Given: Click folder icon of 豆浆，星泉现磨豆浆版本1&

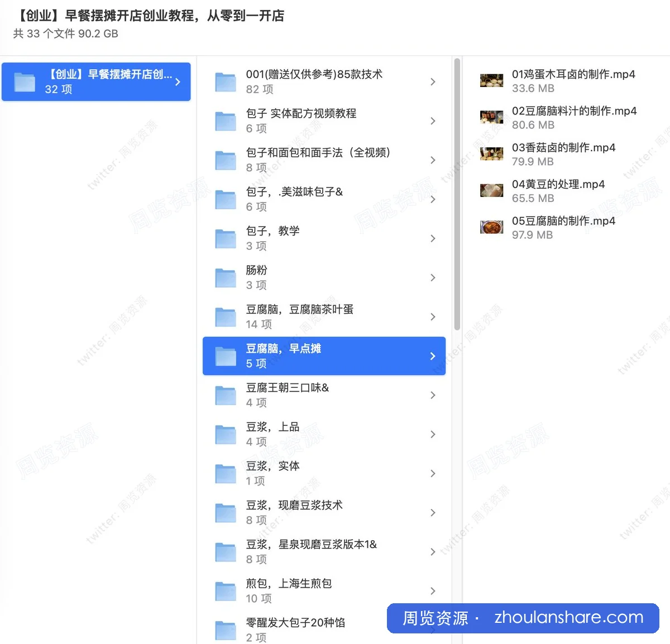Looking at the screenshot, I should tap(226, 552).
